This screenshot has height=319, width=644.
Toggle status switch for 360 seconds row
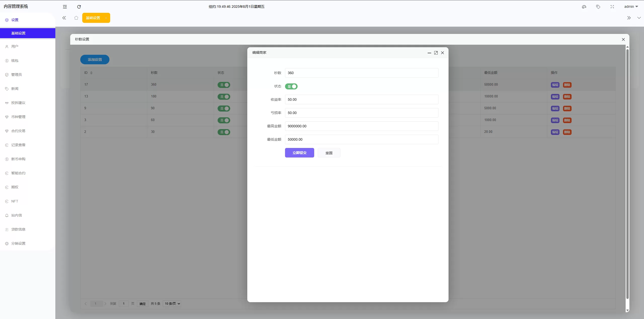pos(224,85)
